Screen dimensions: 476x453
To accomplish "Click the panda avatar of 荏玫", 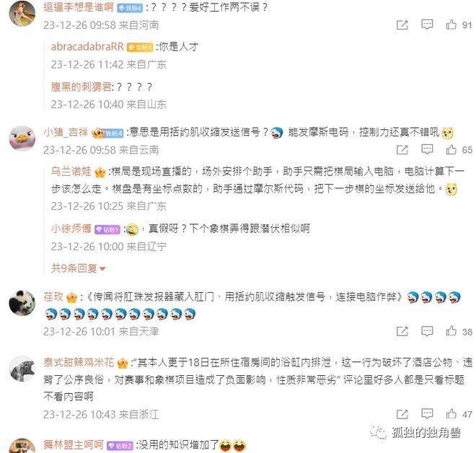I will pyautogui.click(x=22, y=303).
